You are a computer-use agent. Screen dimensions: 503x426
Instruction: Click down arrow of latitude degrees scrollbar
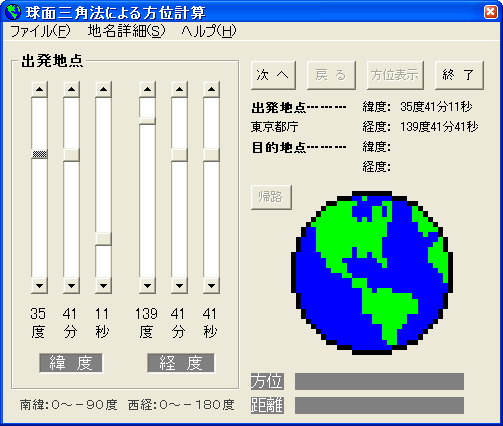click(39, 286)
